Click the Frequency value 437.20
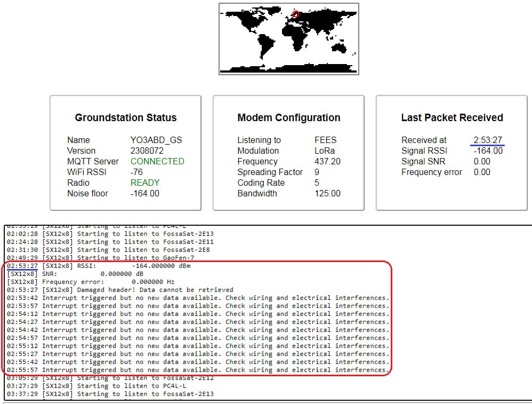 [327, 161]
